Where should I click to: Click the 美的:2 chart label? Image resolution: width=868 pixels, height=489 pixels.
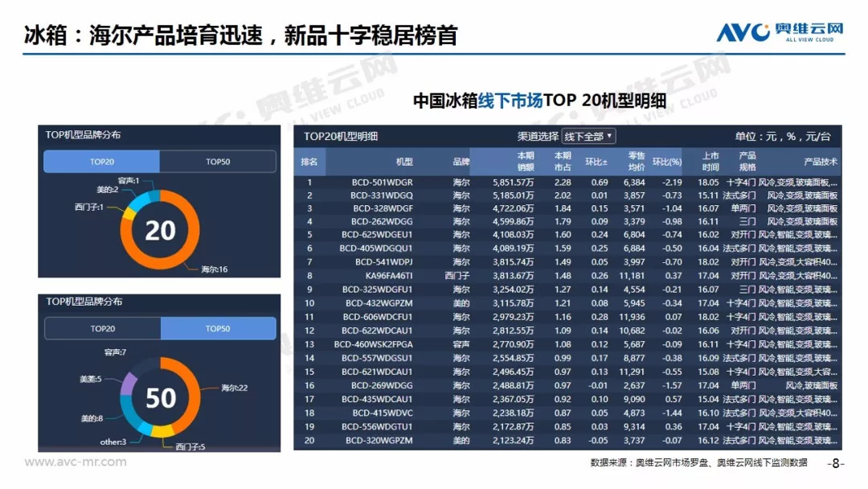108,189
